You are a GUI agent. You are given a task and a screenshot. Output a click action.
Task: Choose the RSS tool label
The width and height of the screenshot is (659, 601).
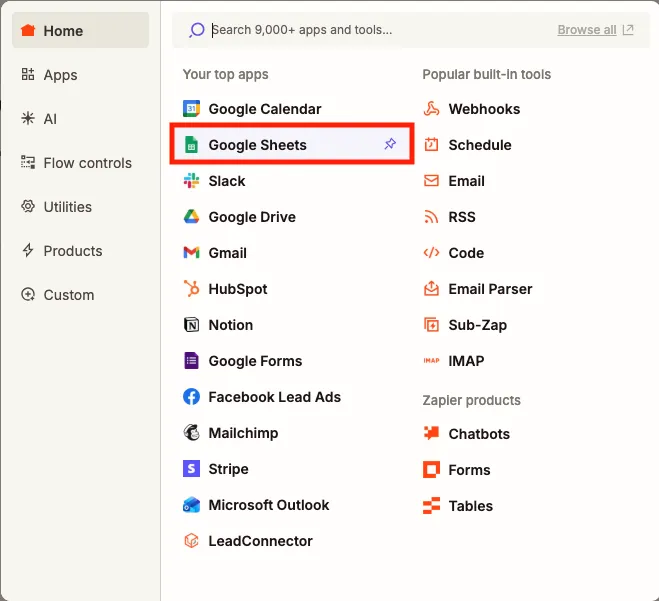coord(462,217)
